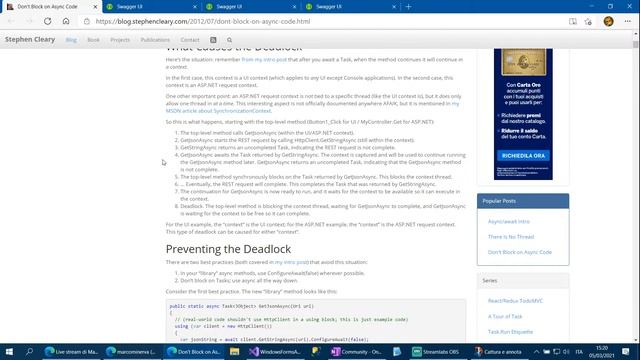Open the Book menu item
640x360 pixels.
[93, 40]
